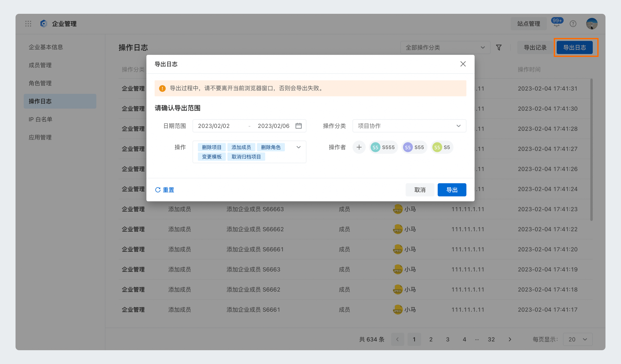Viewport: 621px width, 364px height.
Task: Click the orange warning alert icon
Action: click(162, 88)
